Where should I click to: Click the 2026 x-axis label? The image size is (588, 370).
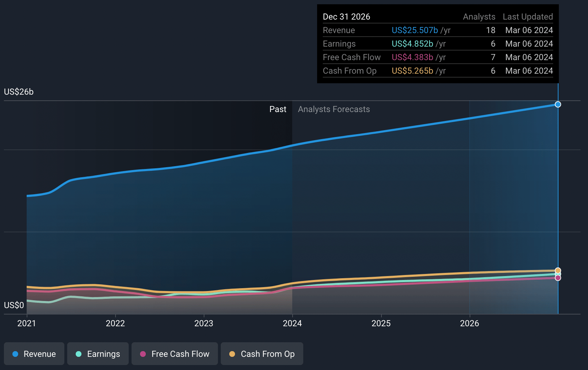[x=469, y=323]
